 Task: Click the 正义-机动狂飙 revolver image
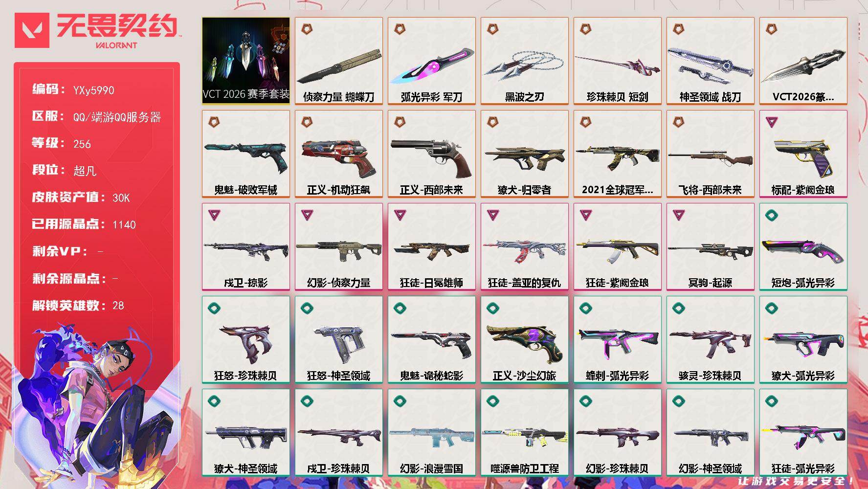(338, 157)
